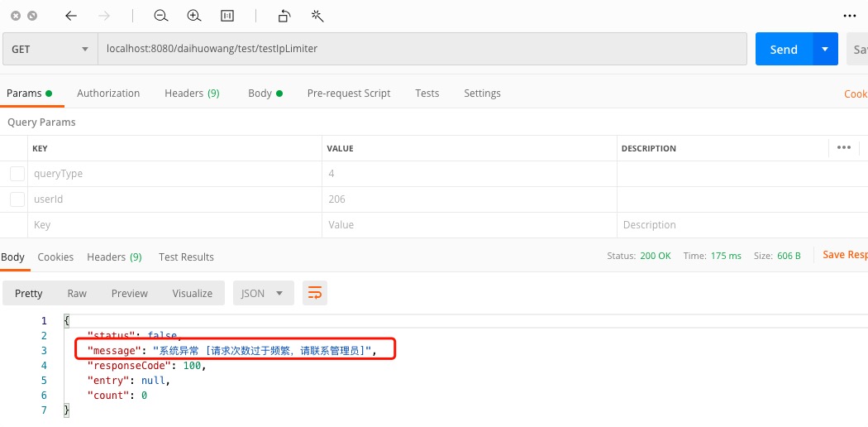Go back with the left arrow icon
Viewport: 868px width, 427px height.
point(71,16)
